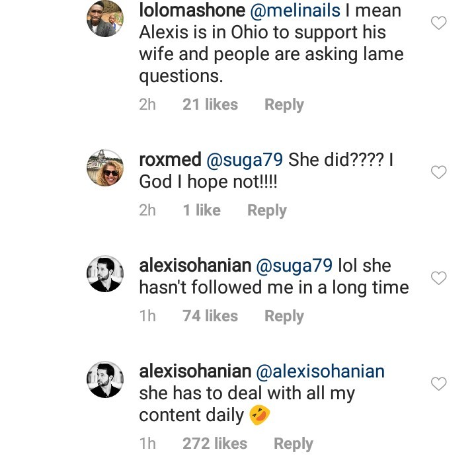The width and height of the screenshot is (476, 470).
Task: Tap avatar beside "she has to deal" comment
Action: [x=105, y=379]
